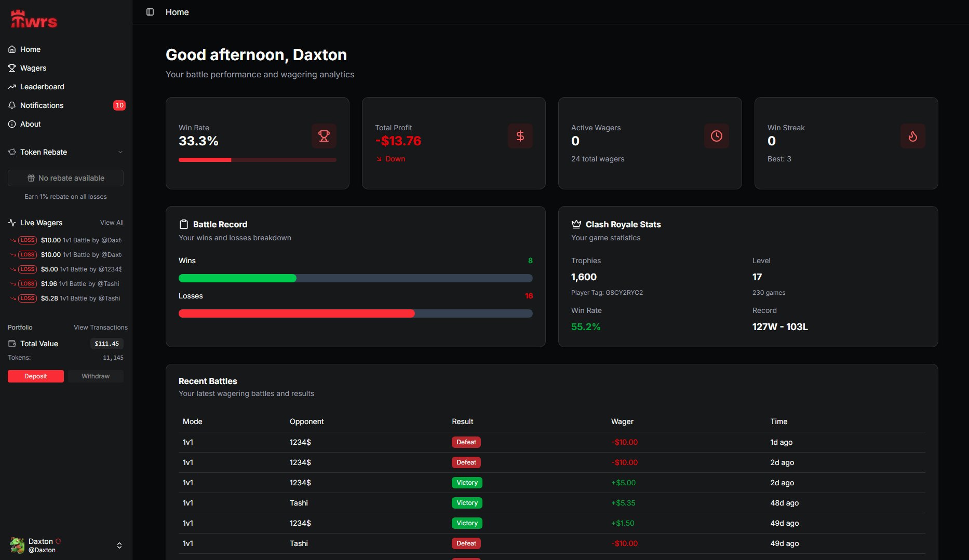Viewport: 969px width, 560px height.
Task: Click the Opponent column header
Action: (x=306, y=421)
